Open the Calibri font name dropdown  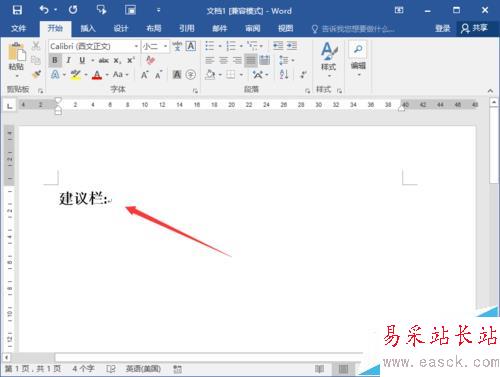[x=136, y=46]
